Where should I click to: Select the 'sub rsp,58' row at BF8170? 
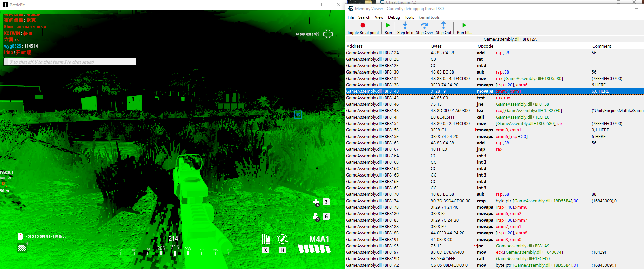point(495,194)
